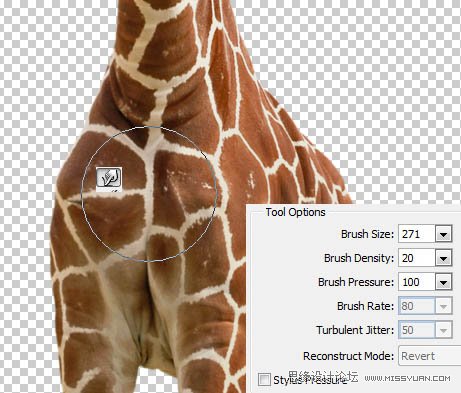This screenshot has width=461, height=393.
Task: Open the Brush Rate dropdown arrow
Action: point(443,306)
